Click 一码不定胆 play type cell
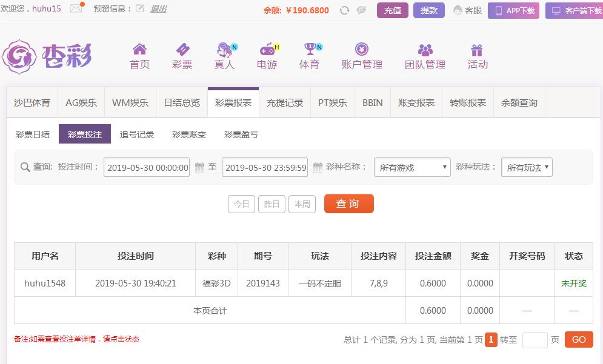This screenshot has height=364, width=603. [319, 283]
